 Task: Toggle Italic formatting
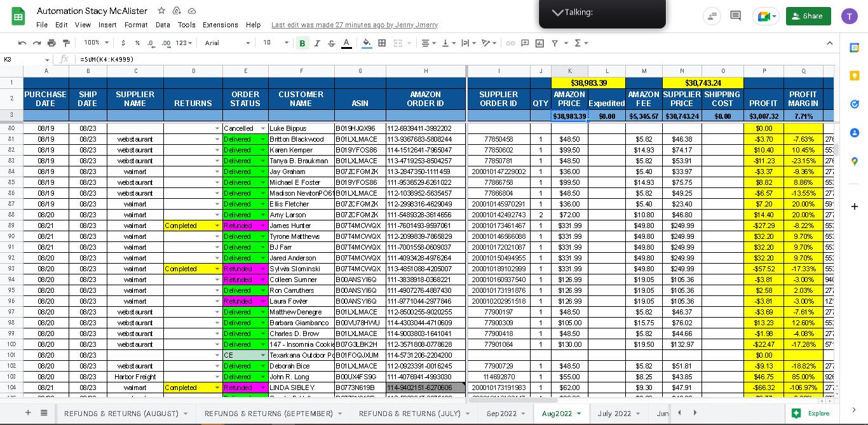pyautogui.click(x=317, y=43)
